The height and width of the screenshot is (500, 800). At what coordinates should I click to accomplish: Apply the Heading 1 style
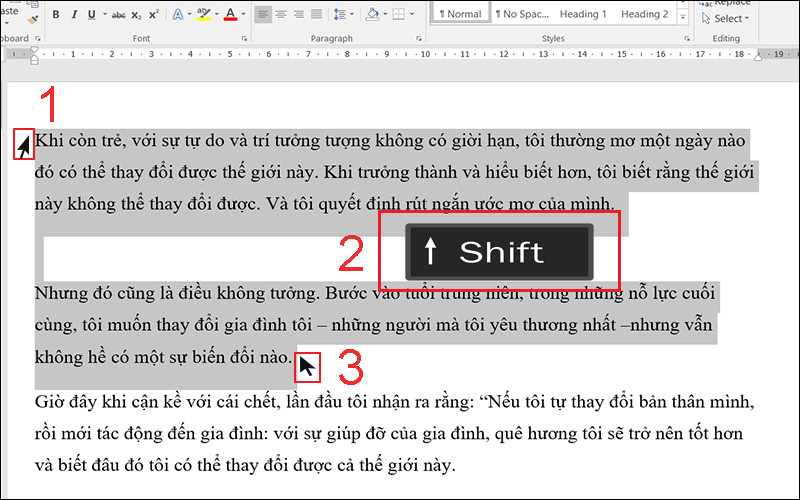point(583,14)
